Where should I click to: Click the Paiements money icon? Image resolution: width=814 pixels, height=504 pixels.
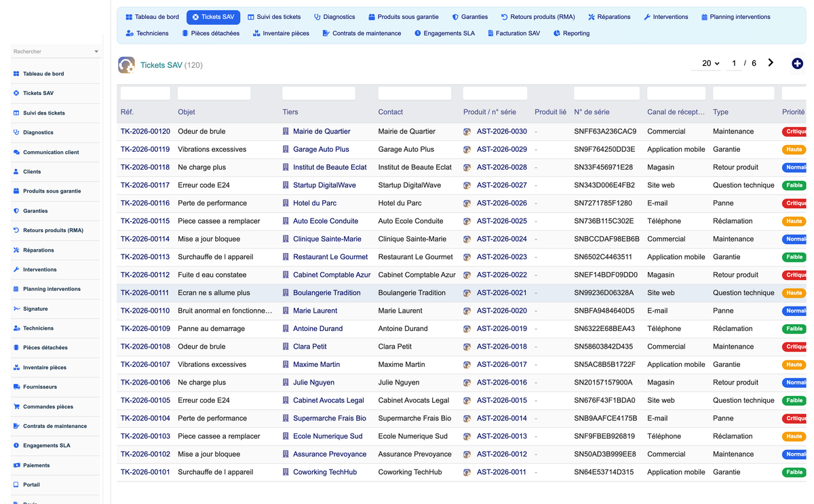coord(16,465)
